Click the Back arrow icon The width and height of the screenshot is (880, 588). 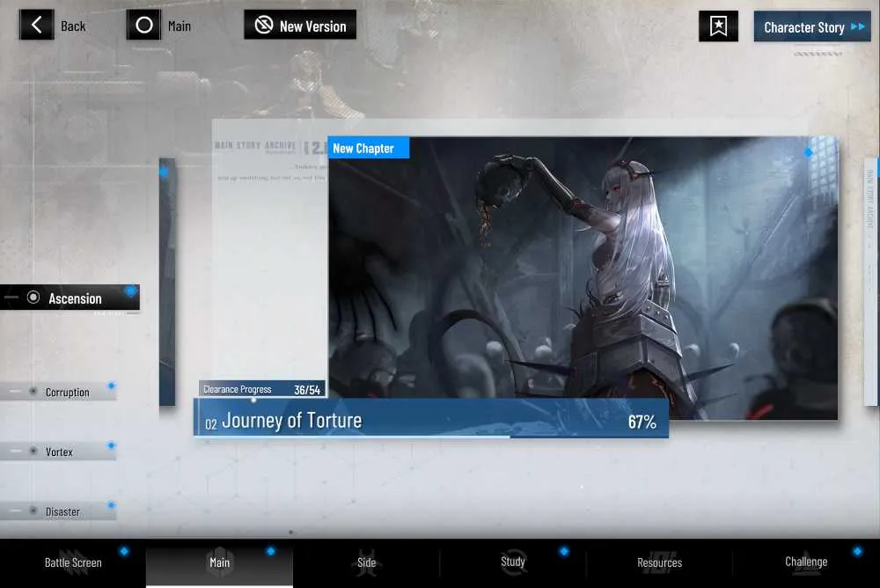(x=36, y=25)
